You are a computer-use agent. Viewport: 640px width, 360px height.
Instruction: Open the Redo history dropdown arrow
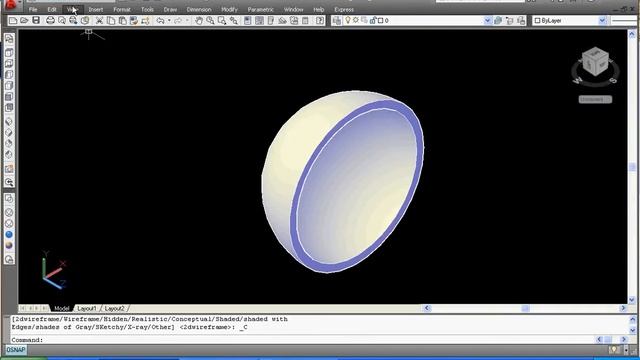coord(187,20)
